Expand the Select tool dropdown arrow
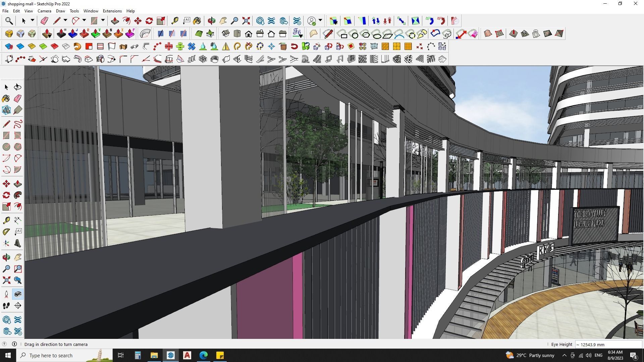The height and width of the screenshot is (362, 644). pos(33,21)
